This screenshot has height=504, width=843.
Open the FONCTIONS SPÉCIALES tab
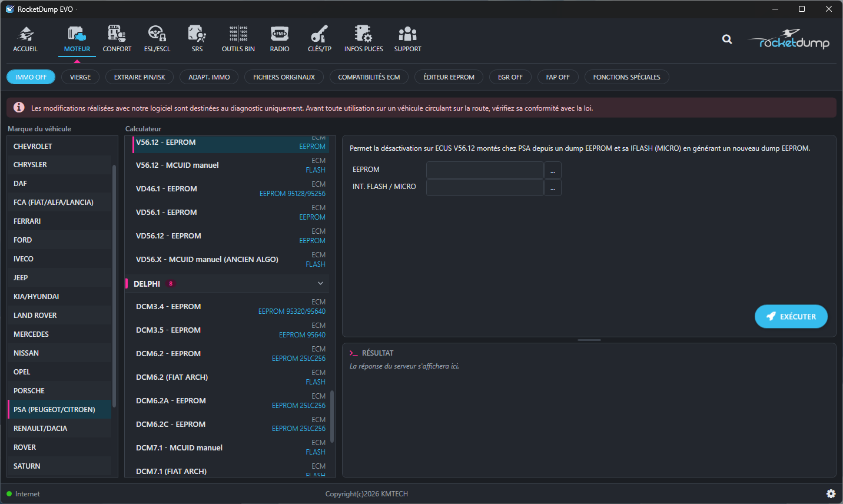pyautogui.click(x=627, y=77)
